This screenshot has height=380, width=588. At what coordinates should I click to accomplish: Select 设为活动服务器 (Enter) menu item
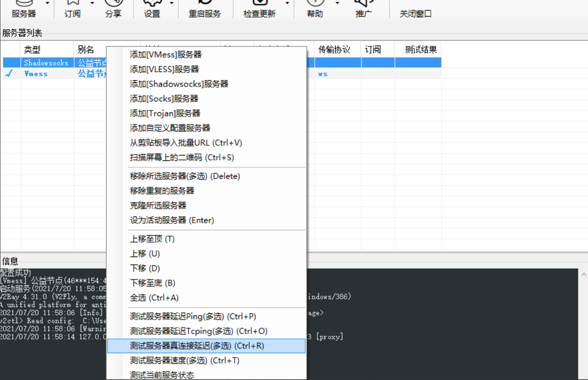[206, 220]
